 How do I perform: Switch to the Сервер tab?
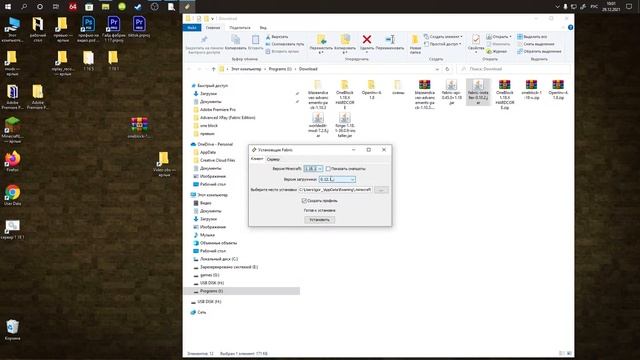coord(273,159)
